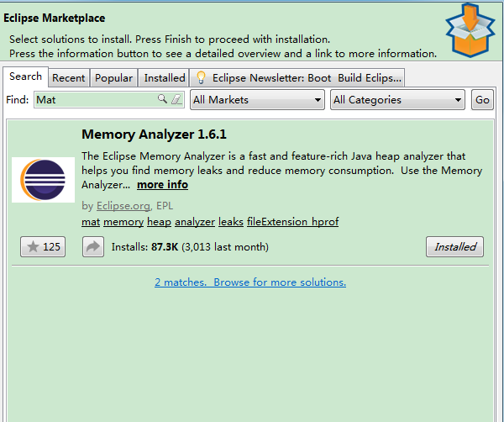Viewport: 504px width, 422px height.
Task: Click the Memory Analyzer 1.6.1 title
Action: [154, 135]
